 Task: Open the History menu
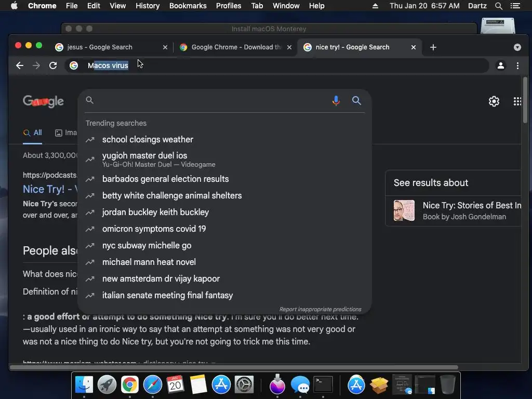point(148,6)
